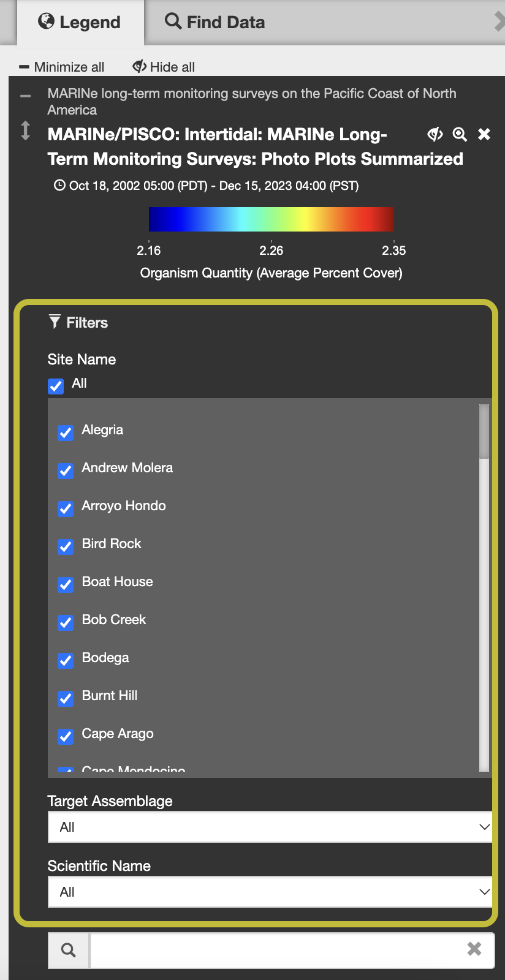
Task: Open the Target Assemblage dropdown
Action: [x=270, y=827]
